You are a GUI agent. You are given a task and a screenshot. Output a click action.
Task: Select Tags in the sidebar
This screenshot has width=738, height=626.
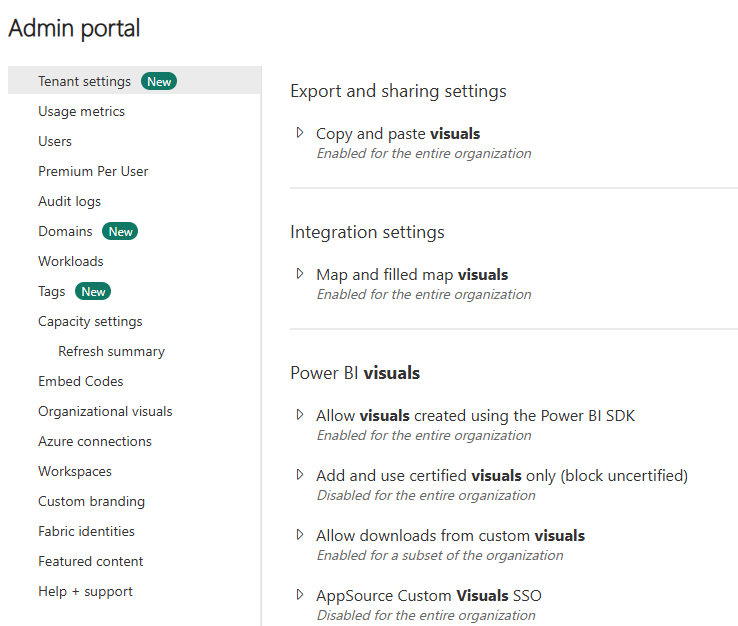click(52, 291)
